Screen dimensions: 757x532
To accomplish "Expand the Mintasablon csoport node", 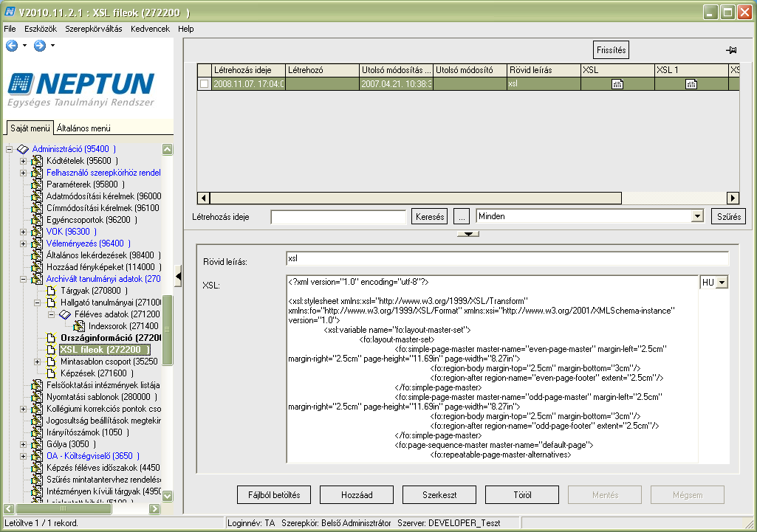I will tap(37, 362).
